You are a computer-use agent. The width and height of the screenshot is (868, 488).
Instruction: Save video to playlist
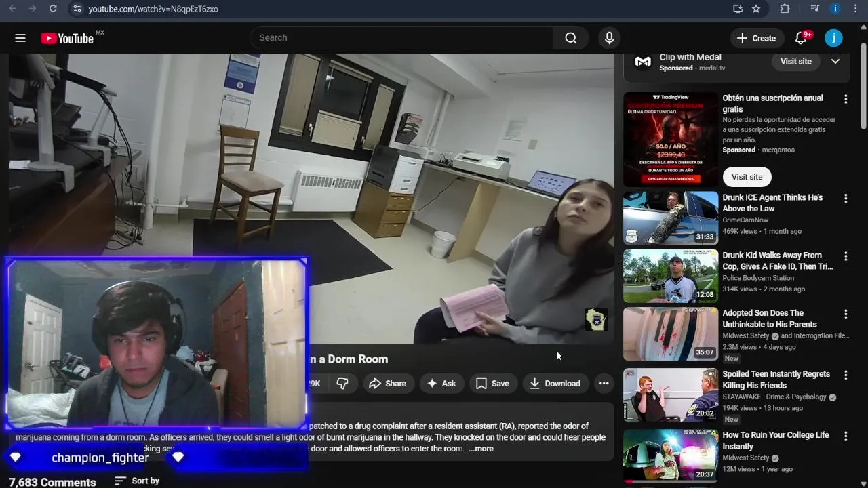(492, 384)
